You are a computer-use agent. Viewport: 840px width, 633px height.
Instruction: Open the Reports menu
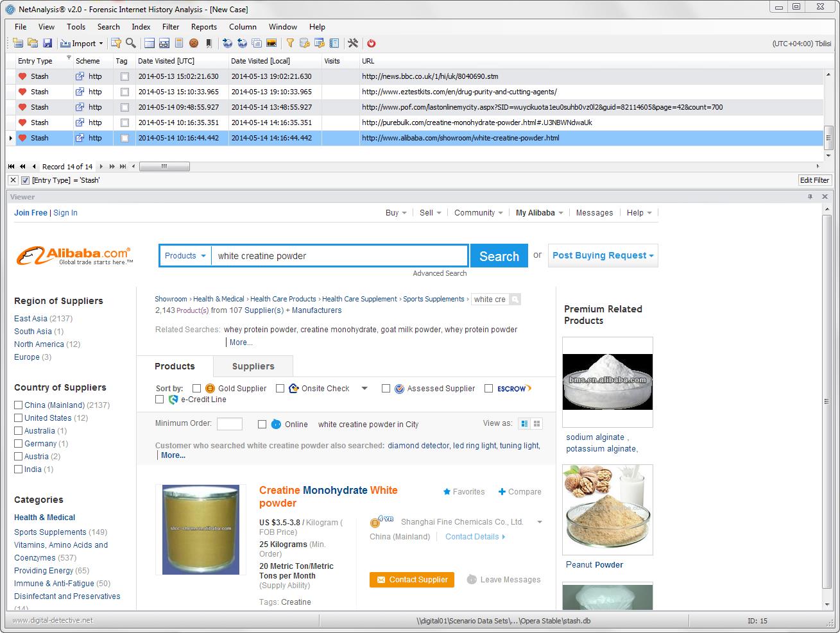pos(203,27)
